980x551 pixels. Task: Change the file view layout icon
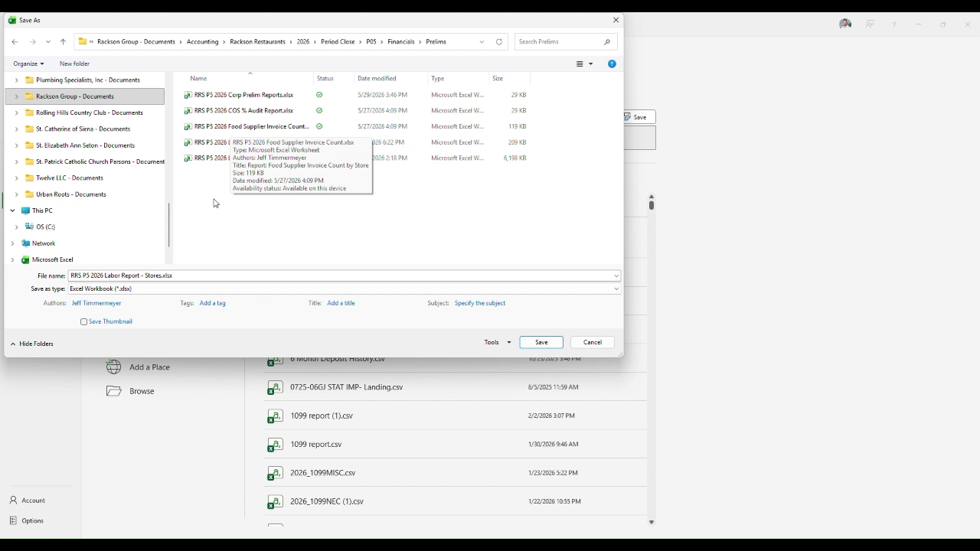[580, 64]
